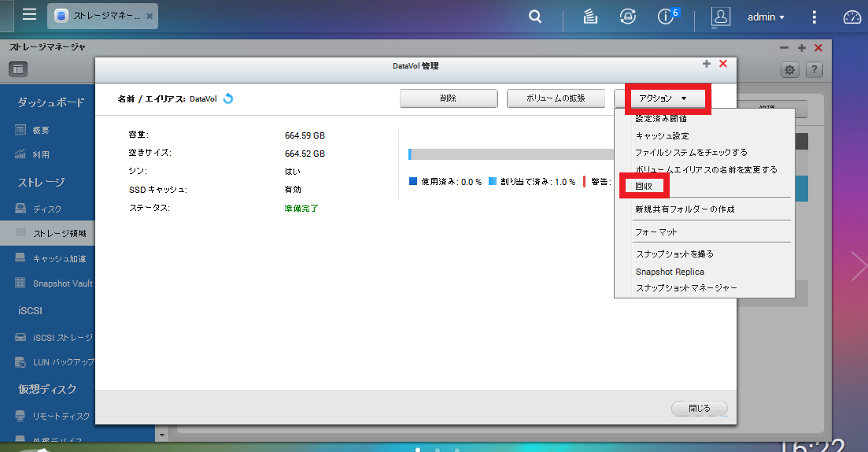Open ストレージ領域 in sidebar
868x452 pixels.
[47, 233]
